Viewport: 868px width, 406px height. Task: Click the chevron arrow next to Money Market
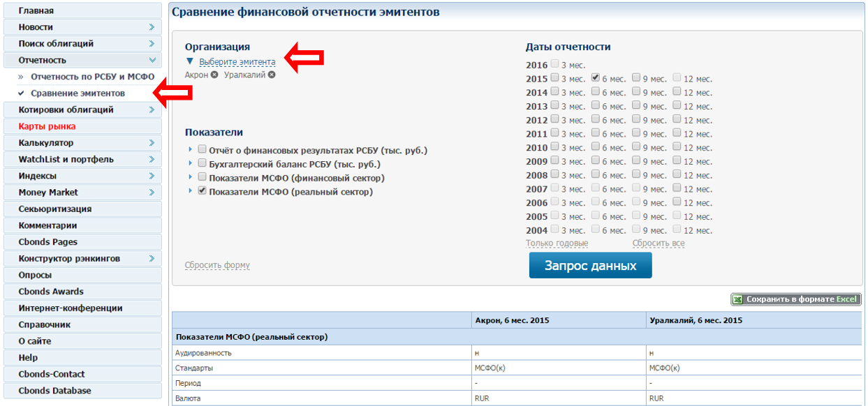point(152,193)
